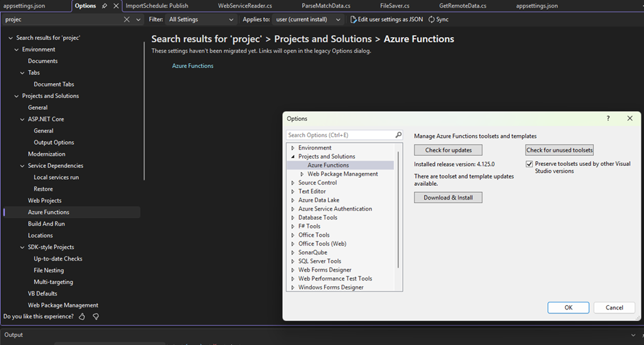Viewport: 644px width, 345px height.
Task: Close the Options tab with its X icon
Action: [x=116, y=5]
